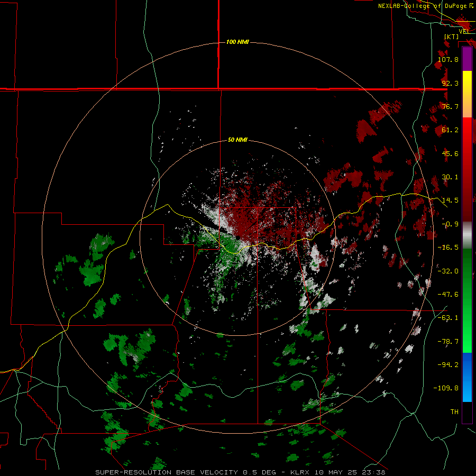Click the yellow-orange segment of the color bar

pos(467,94)
